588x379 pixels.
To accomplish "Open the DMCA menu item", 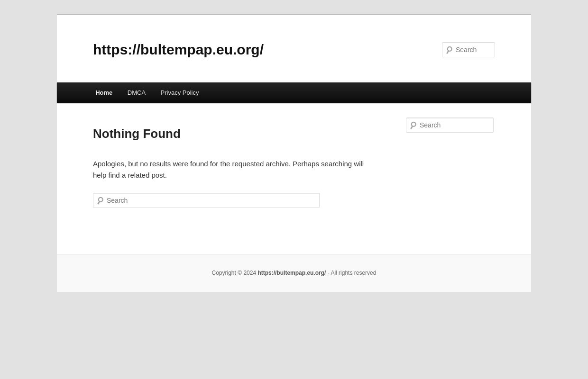I will [137, 93].
